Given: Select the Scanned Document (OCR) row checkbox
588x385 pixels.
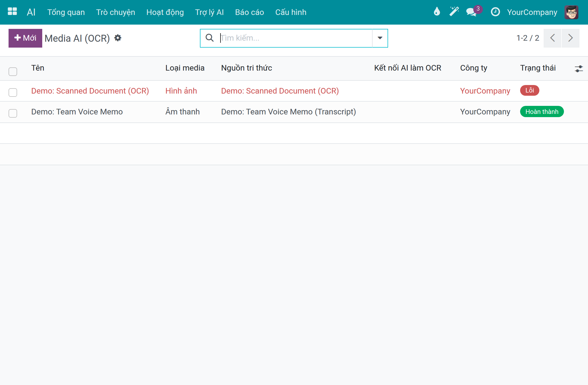Looking at the screenshot, I should coord(13,92).
